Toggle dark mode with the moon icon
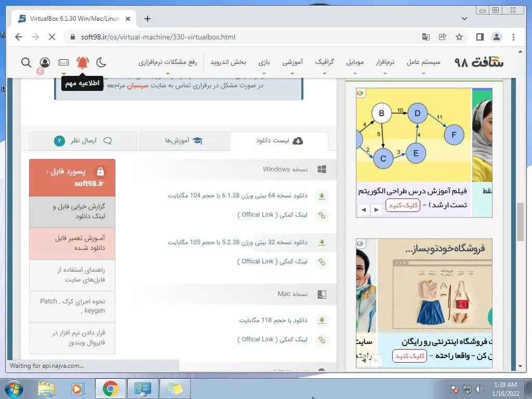This screenshot has width=532, height=399. coord(101,62)
